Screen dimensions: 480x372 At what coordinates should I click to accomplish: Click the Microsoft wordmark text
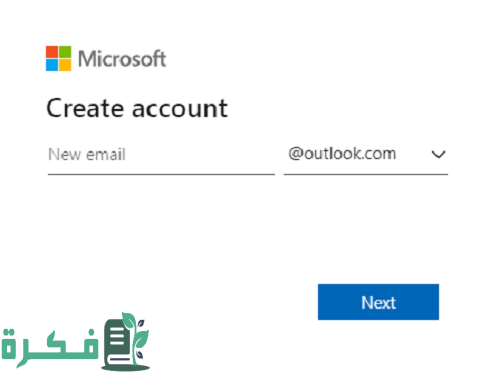(x=122, y=59)
